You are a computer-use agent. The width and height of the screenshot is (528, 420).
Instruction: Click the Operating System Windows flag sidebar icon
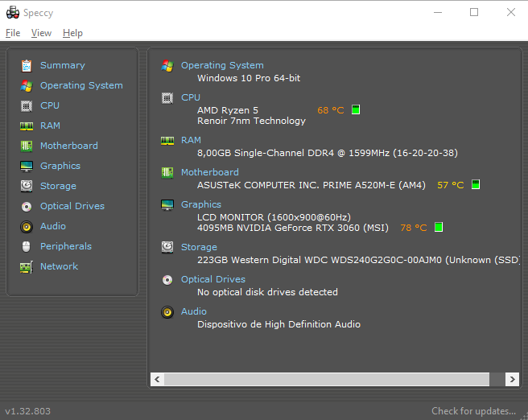[x=27, y=86]
